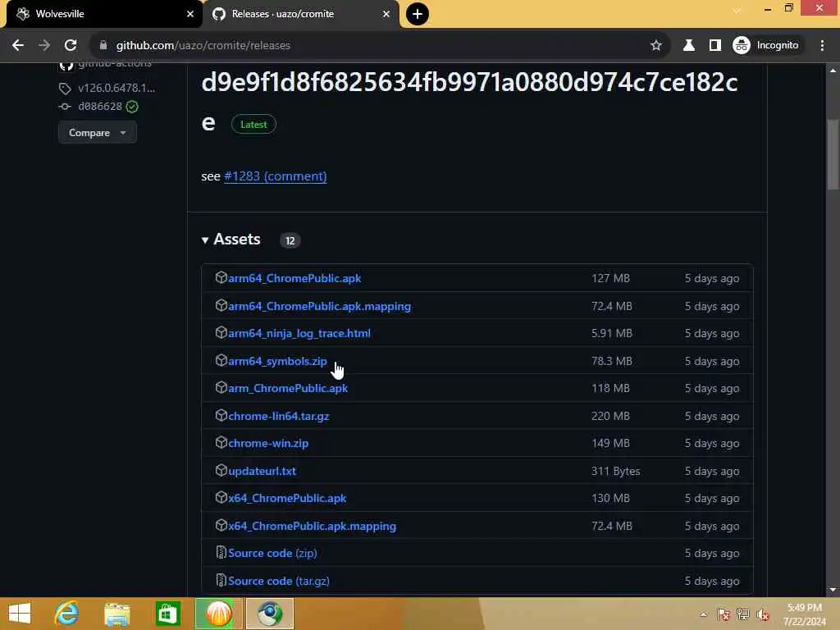Open arm64_ninja_log_trace.html asset
The image size is (840, 630).
pos(299,333)
